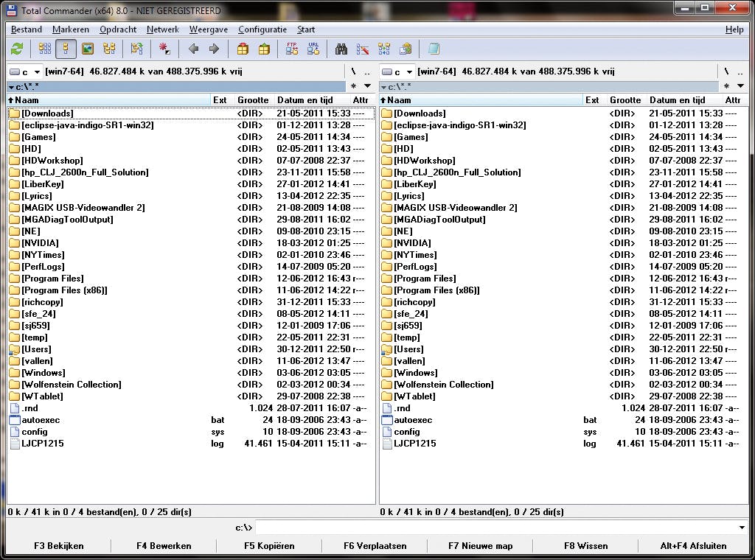Select autoexec bat file icon in right panel
The image size is (755, 560).
pyautogui.click(x=386, y=420)
